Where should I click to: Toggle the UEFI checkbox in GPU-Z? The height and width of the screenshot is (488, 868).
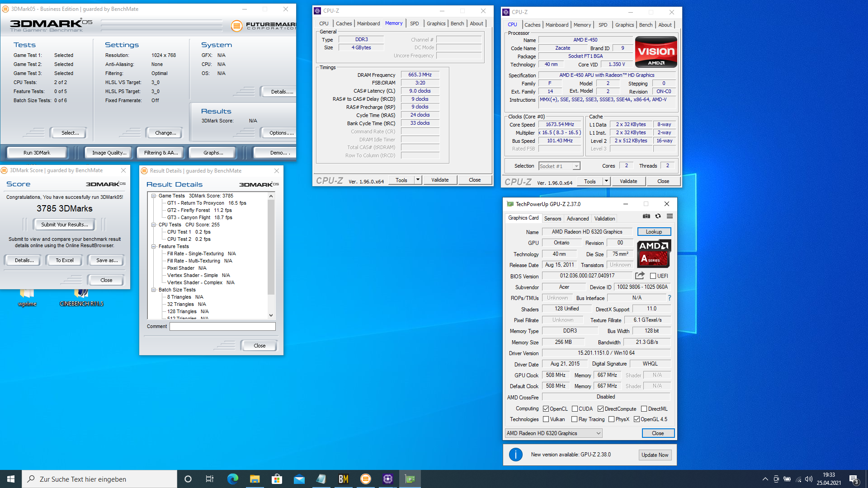pyautogui.click(x=653, y=276)
